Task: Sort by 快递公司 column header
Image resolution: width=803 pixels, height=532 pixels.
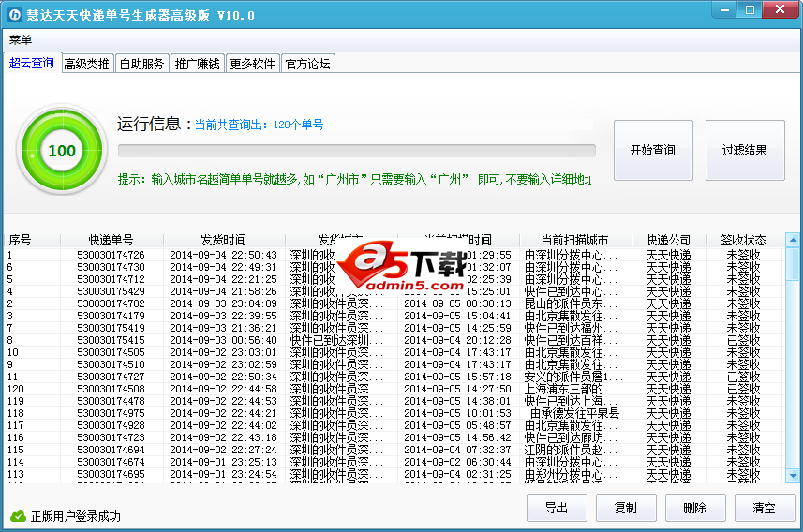Action: (x=668, y=240)
